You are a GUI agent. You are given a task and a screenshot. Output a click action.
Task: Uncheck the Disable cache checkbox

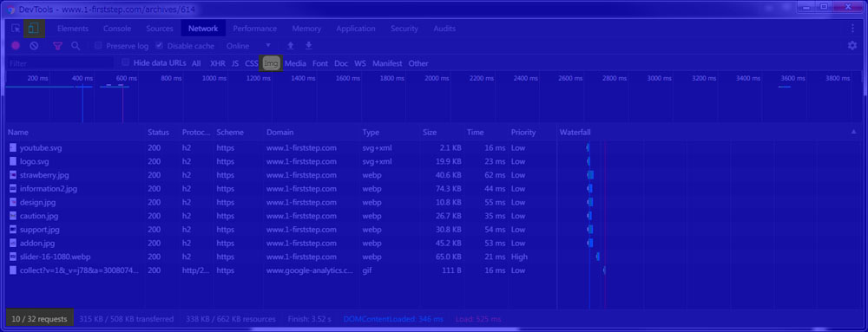coord(160,46)
